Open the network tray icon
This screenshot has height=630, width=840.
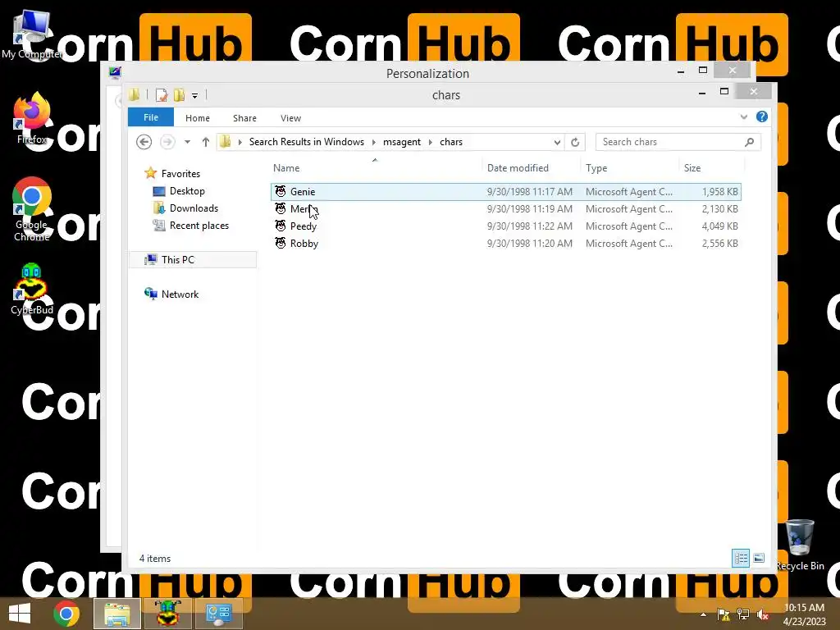point(743,614)
